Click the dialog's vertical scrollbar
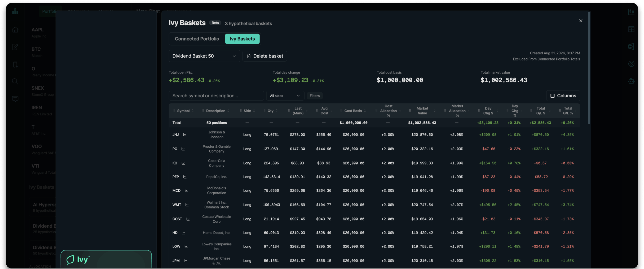Screen dimensions: 644x269 pos(589,68)
